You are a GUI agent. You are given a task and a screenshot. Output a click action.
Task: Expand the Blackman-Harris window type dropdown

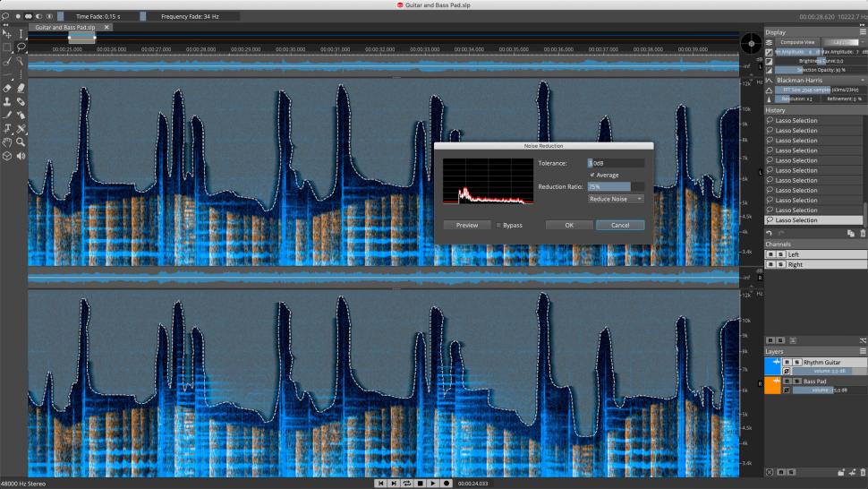tap(813, 80)
